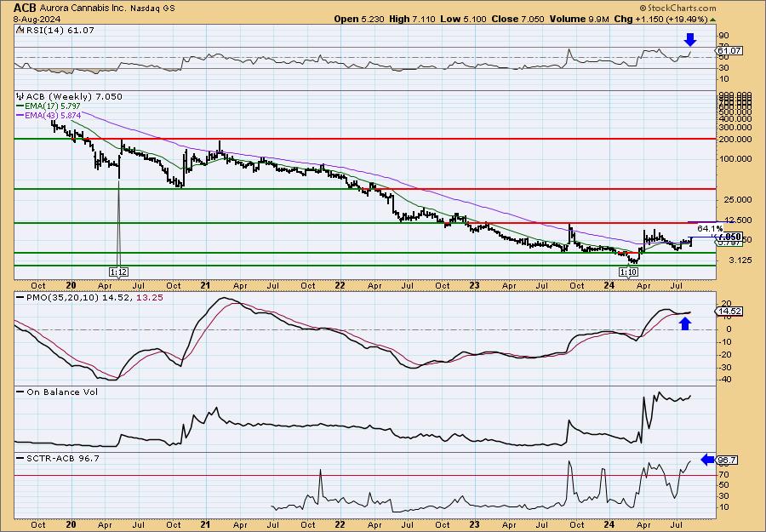Click the 25.000 price axis label
Viewport: 766px width, 532px height.
740,200
